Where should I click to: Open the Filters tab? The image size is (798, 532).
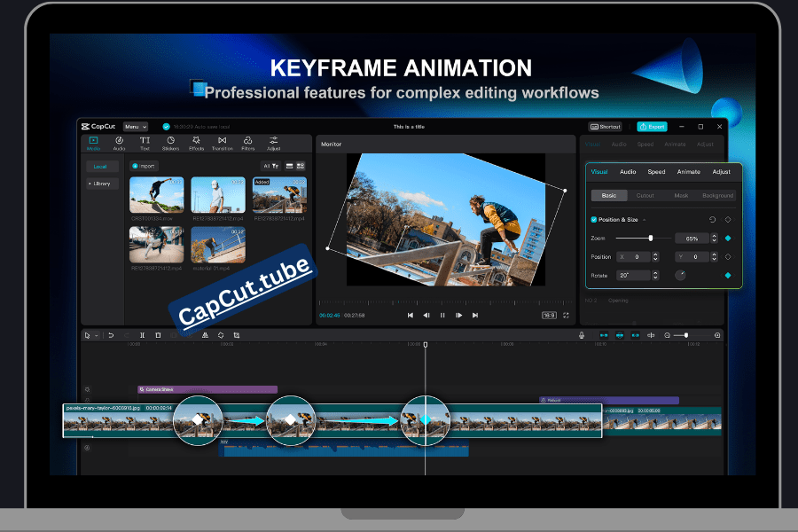click(248, 143)
